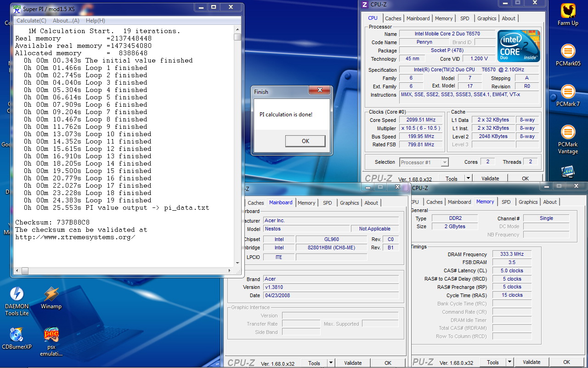Click the processor name field 'Intel Mobile Core 2 Duo T6570'
The width and height of the screenshot is (588, 368).
coord(447,34)
